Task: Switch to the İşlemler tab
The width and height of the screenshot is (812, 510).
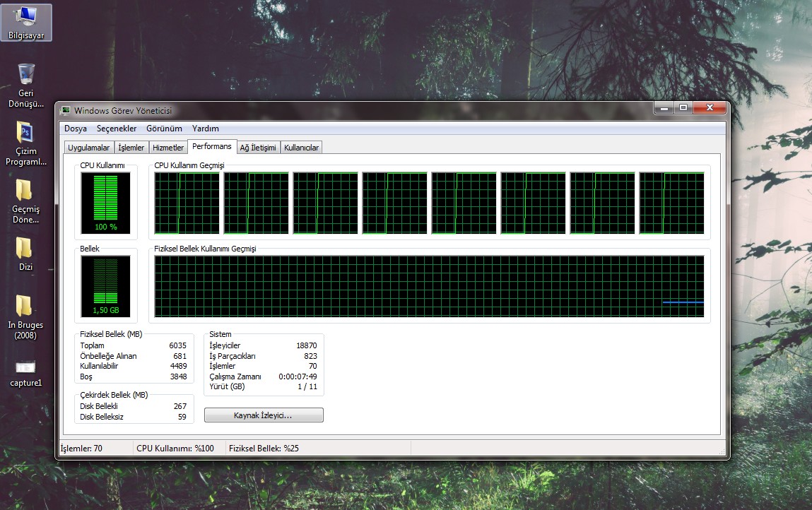Action: (131, 148)
